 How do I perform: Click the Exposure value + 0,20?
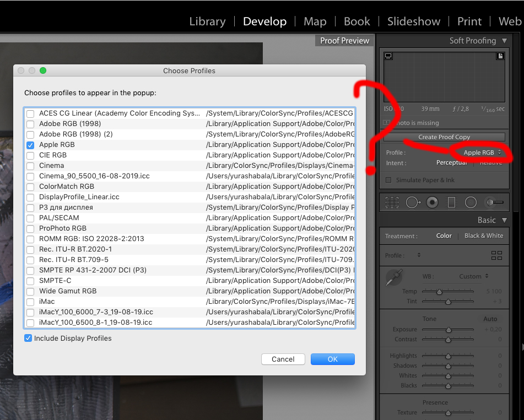(493, 330)
